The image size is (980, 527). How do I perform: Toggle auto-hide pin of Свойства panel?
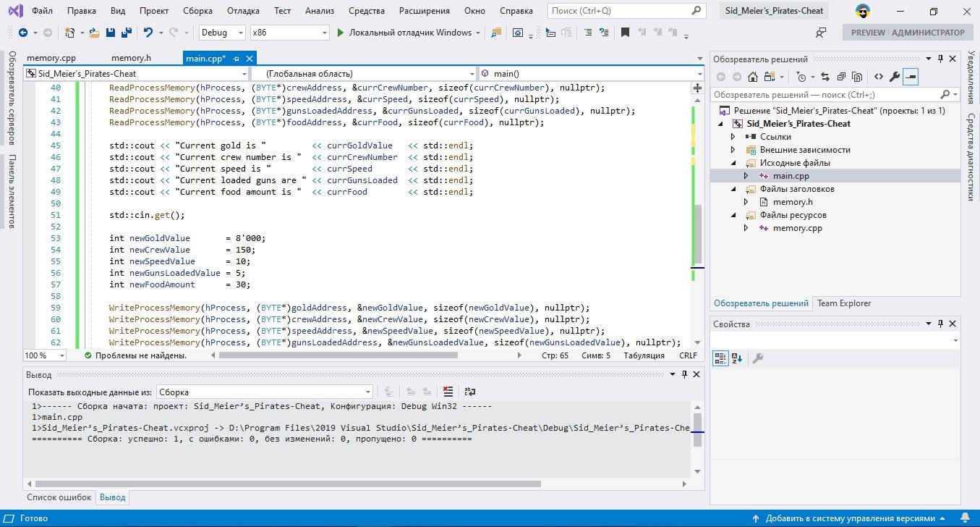(941, 324)
